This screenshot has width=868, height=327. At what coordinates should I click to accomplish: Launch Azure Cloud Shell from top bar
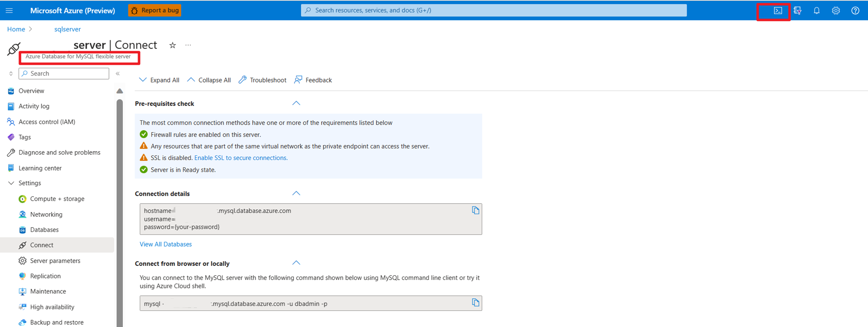click(778, 10)
